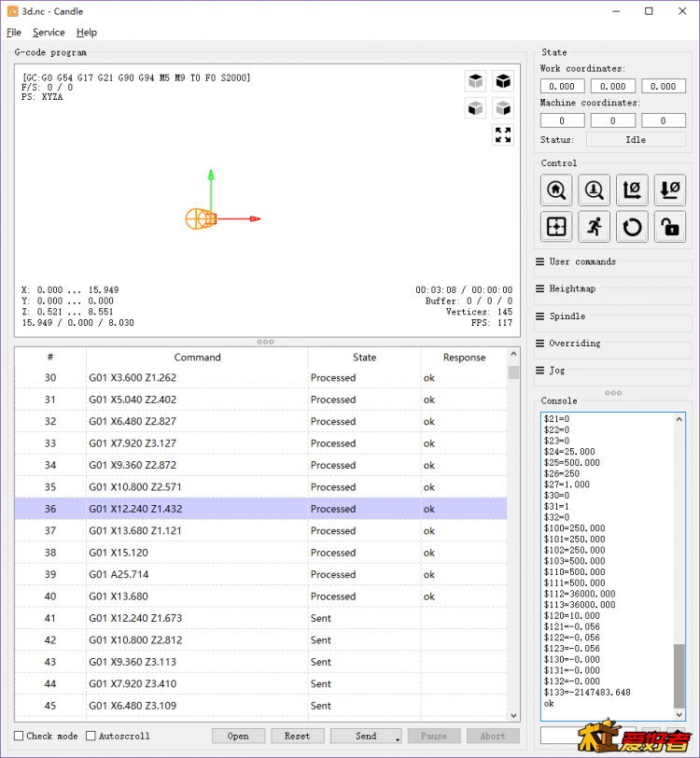700x758 pixels.
Task: Select left view cube icon
Action: click(503, 107)
